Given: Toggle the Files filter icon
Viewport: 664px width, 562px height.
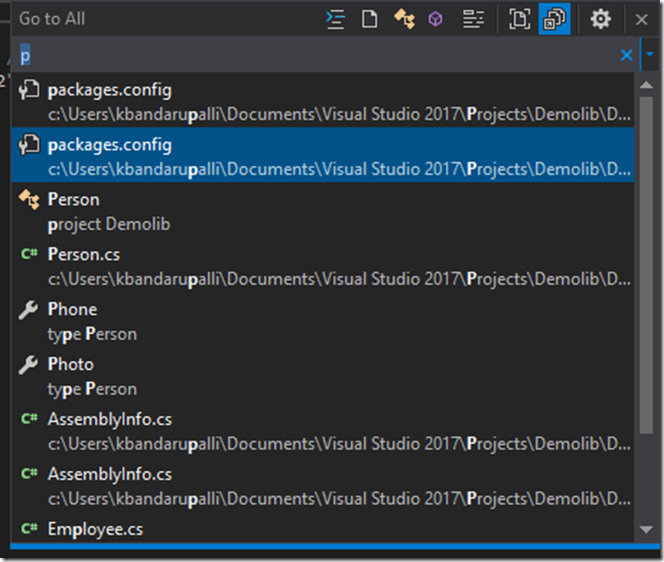Looking at the screenshot, I should [370, 19].
